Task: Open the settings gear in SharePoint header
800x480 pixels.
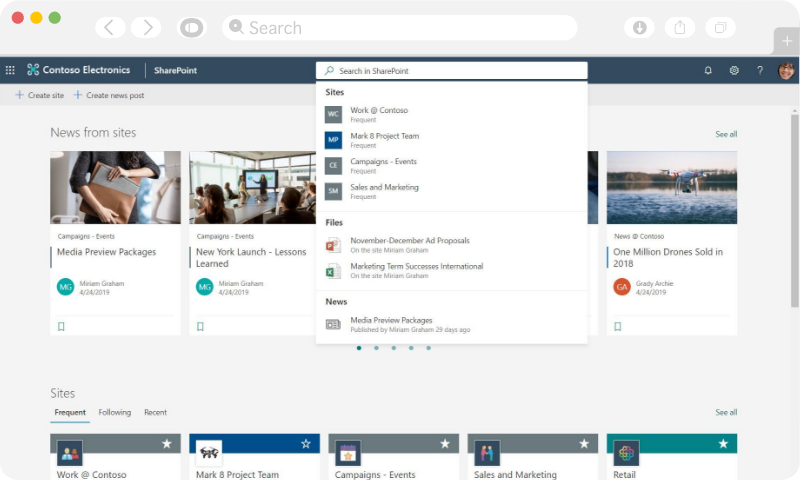Action: pos(734,70)
